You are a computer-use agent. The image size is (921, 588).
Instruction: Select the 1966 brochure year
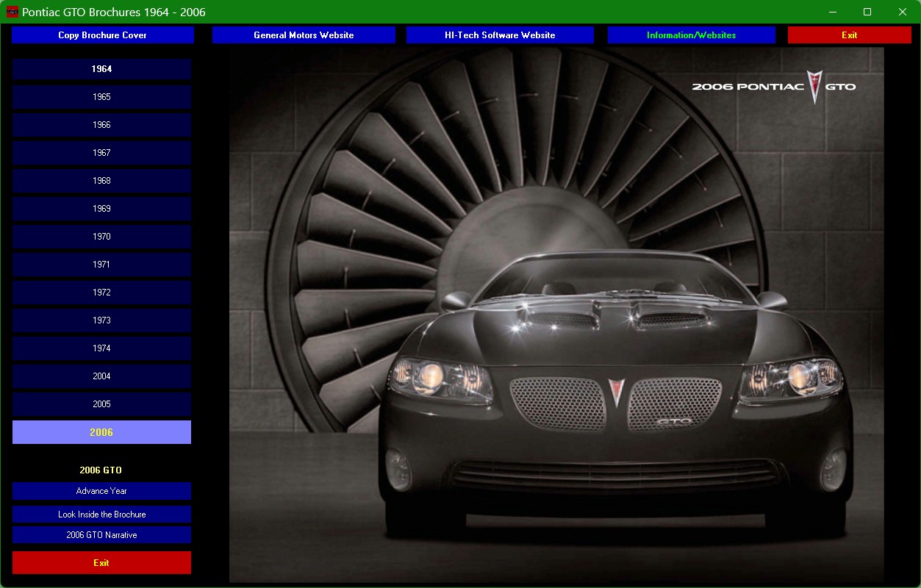click(x=101, y=125)
